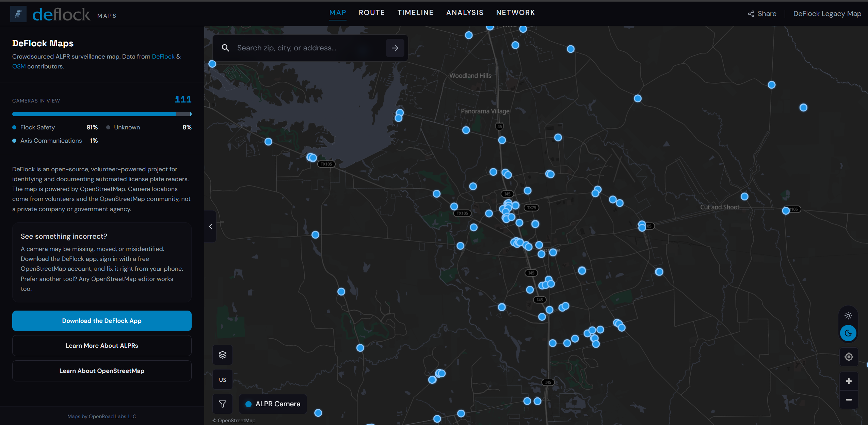Submit search with the arrow button
This screenshot has height=425, width=868.
click(395, 48)
